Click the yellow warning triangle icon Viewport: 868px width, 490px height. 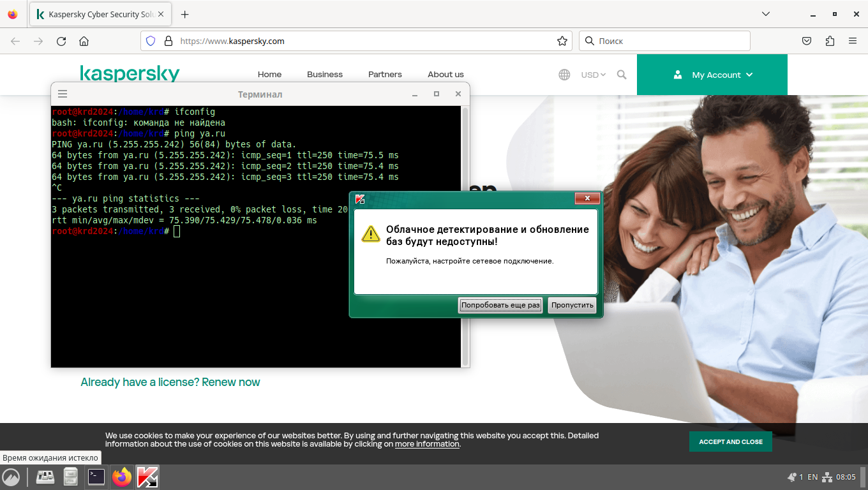[x=371, y=234]
